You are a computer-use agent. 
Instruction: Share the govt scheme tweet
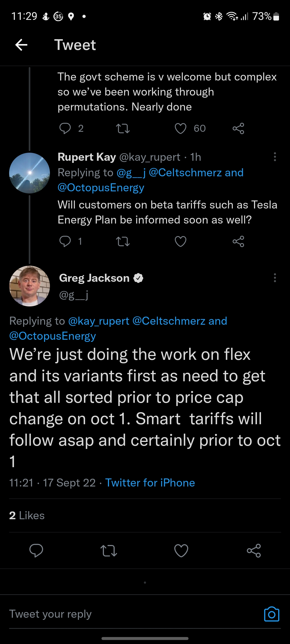[x=238, y=129]
